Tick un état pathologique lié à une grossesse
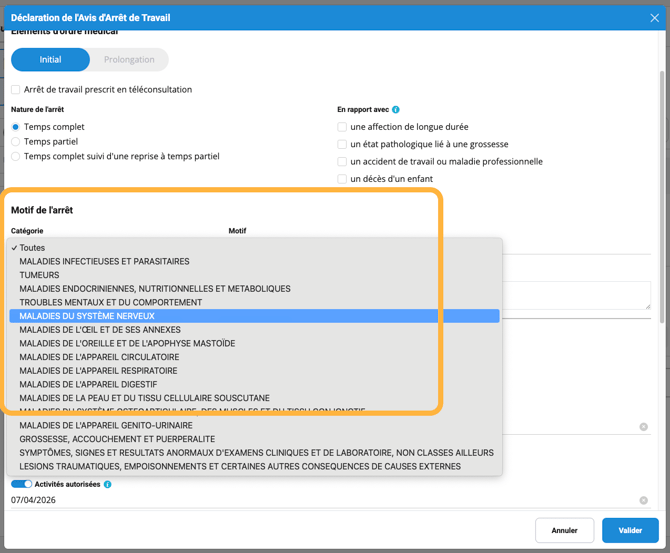This screenshot has width=670, height=553. pos(342,144)
